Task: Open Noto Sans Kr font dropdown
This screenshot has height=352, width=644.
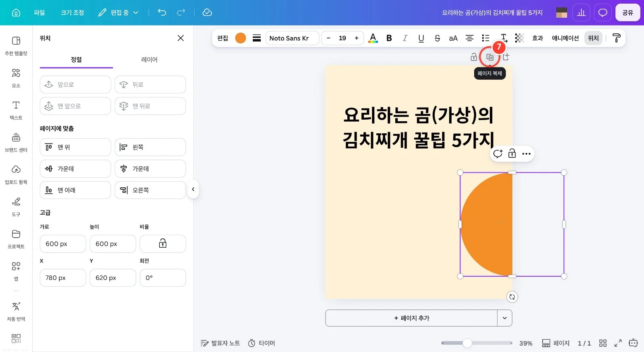Action: (292, 38)
